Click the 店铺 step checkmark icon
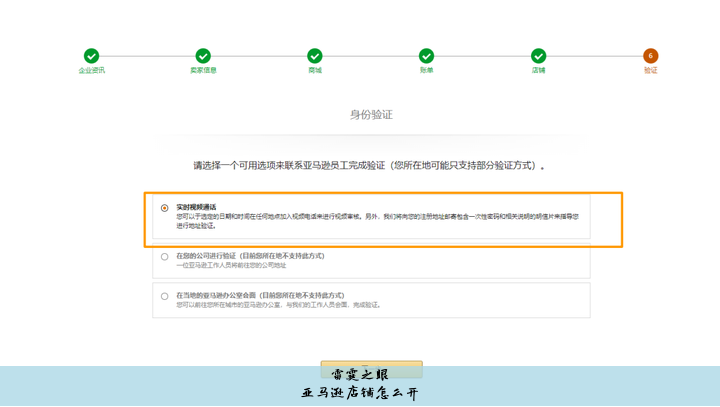This screenshot has width=720, height=407. point(539,56)
